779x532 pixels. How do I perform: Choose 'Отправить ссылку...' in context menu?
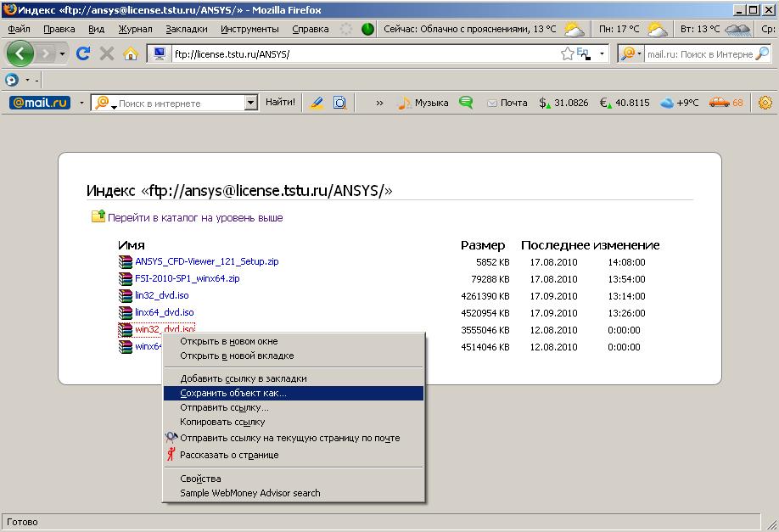point(294,407)
